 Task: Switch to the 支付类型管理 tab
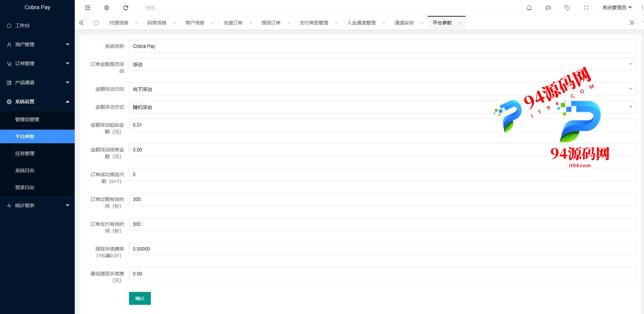pos(314,23)
